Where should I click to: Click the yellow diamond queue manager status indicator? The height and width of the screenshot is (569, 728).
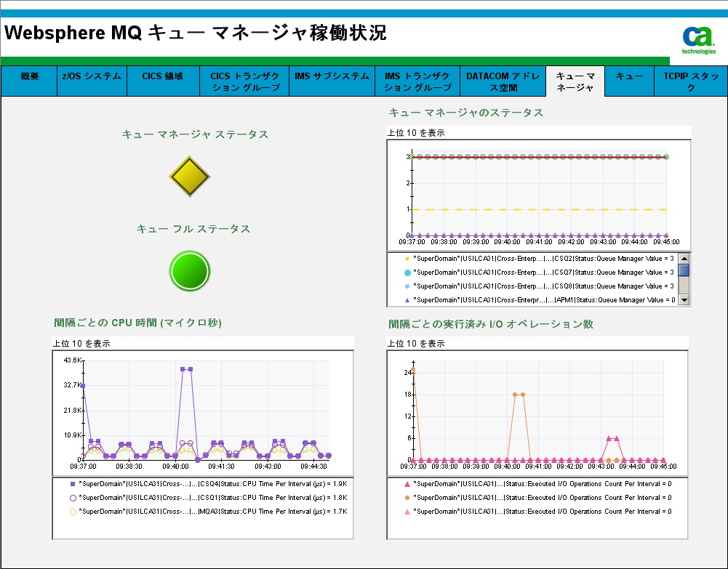click(x=189, y=176)
